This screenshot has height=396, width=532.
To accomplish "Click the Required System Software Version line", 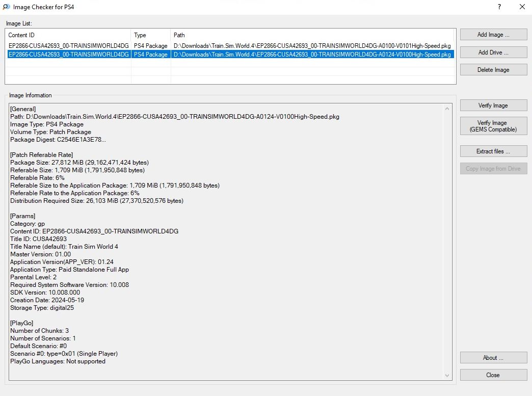I will (x=69, y=285).
